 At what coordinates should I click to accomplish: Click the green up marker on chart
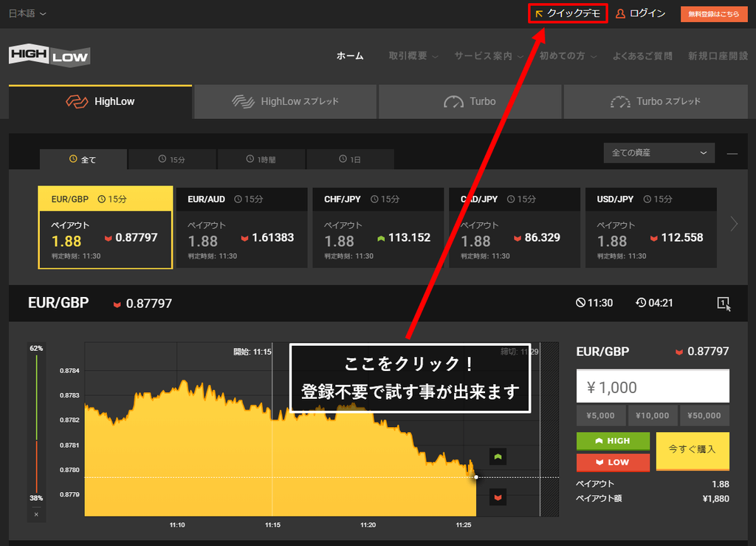498,457
